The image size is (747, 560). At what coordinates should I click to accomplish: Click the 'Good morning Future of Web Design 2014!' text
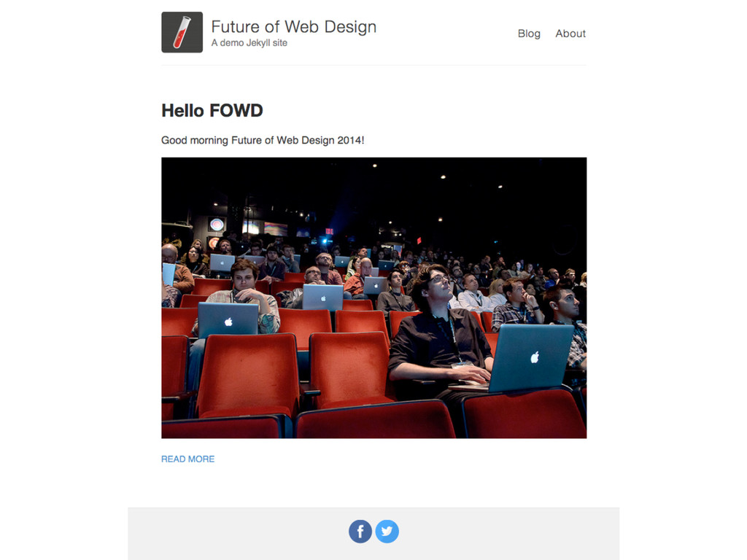pyautogui.click(x=263, y=141)
